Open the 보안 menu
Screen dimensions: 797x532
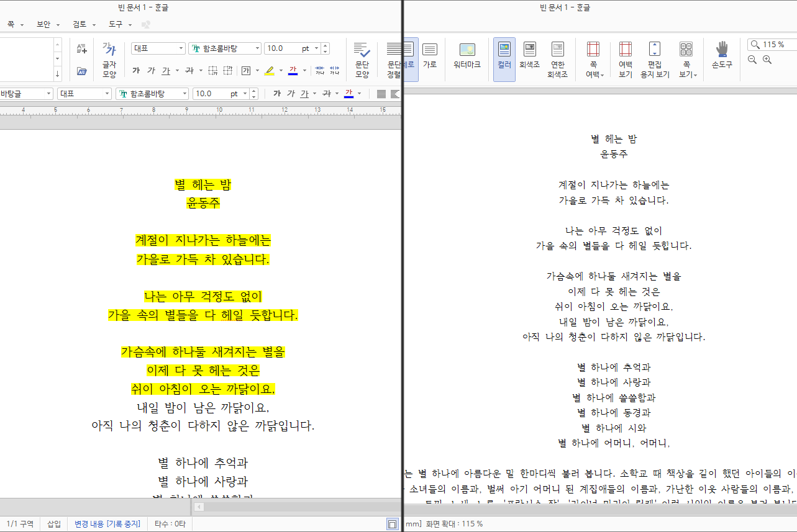[48, 24]
